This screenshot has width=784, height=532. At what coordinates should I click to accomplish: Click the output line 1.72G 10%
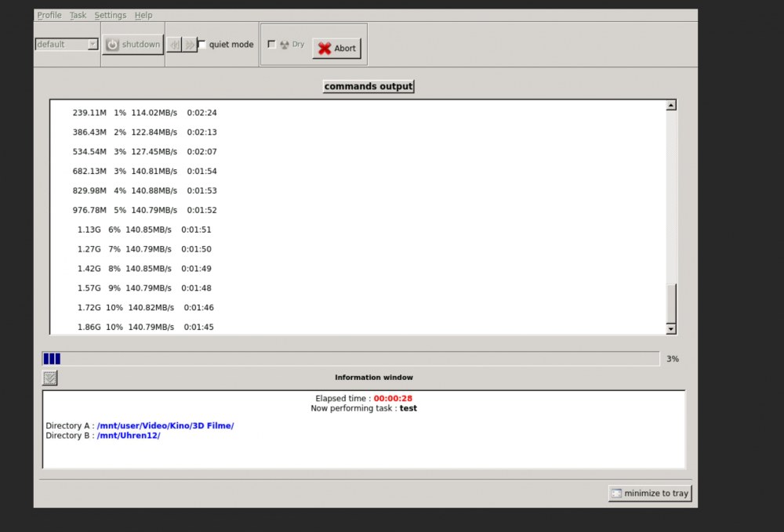pos(146,308)
